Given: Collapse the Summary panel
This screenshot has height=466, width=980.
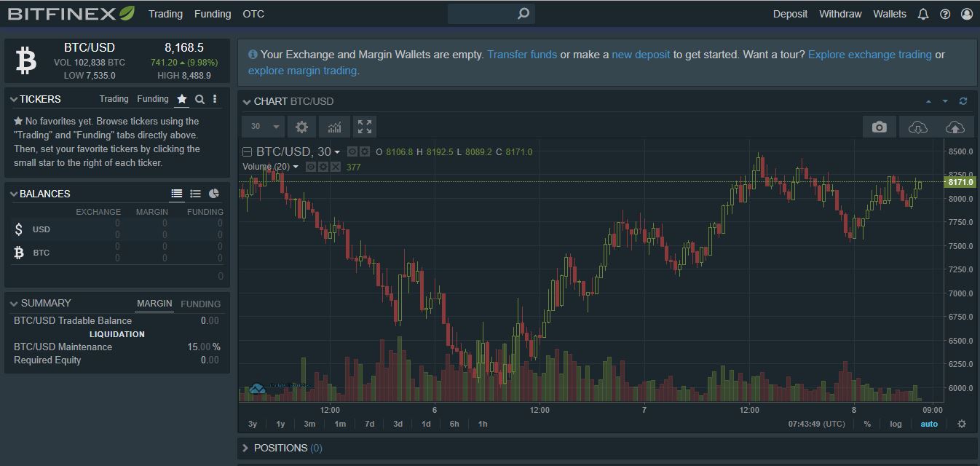Looking at the screenshot, I should click(x=14, y=303).
